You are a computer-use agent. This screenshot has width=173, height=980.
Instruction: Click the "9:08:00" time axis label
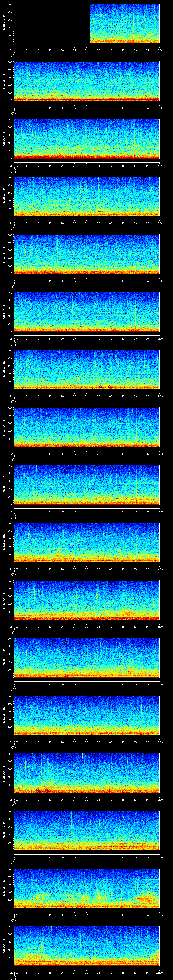pyautogui.click(x=14, y=281)
